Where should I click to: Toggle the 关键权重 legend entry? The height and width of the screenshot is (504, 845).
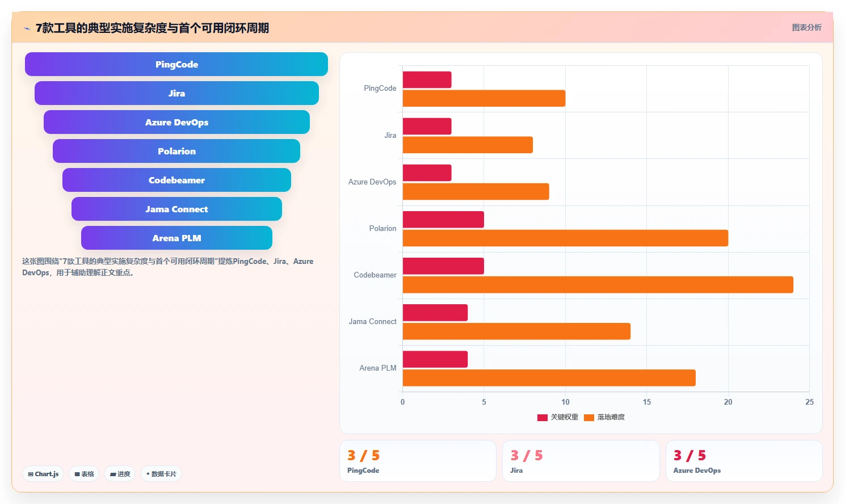click(x=558, y=417)
